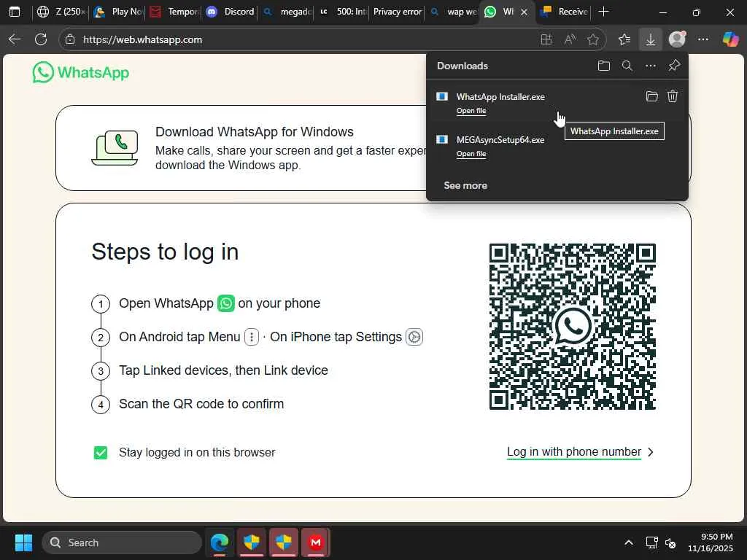Open a new browser tab
The image size is (747, 560).
pyautogui.click(x=603, y=12)
